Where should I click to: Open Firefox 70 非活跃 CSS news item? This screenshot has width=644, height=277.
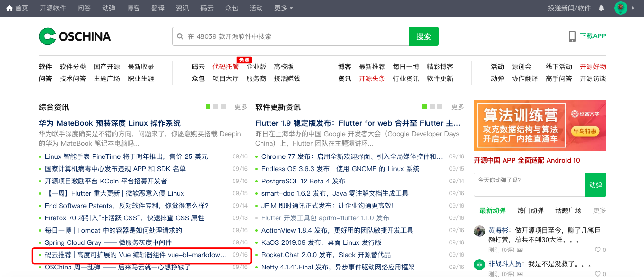[x=125, y=218]
